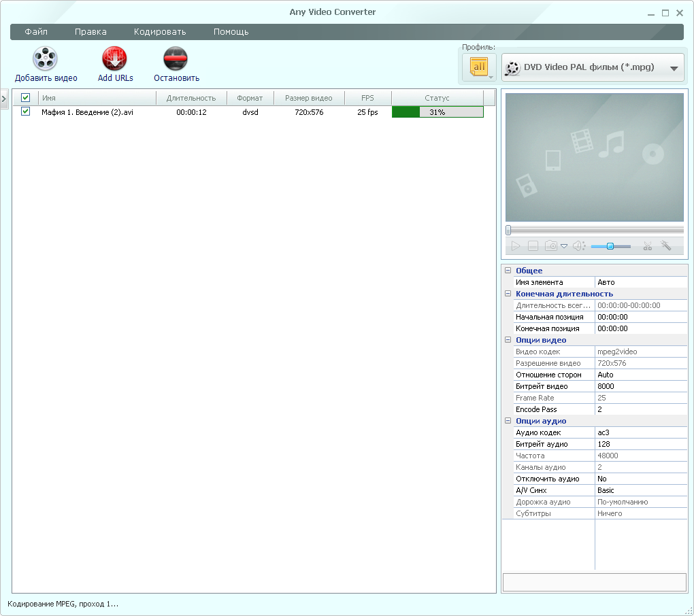This screenshot has width=694, height=616.
Task: Open the snapshot options dropdown arrow
Action: click(x=564, y=246)
